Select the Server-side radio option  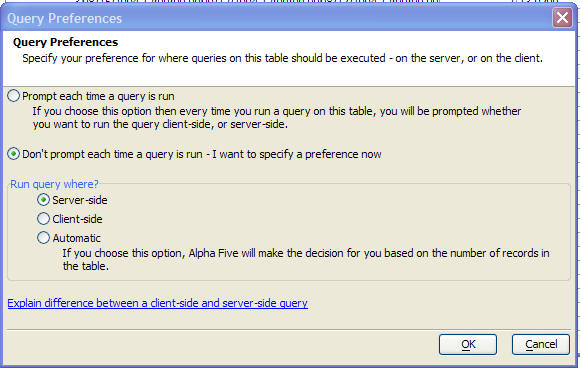[x=43, y=200]
